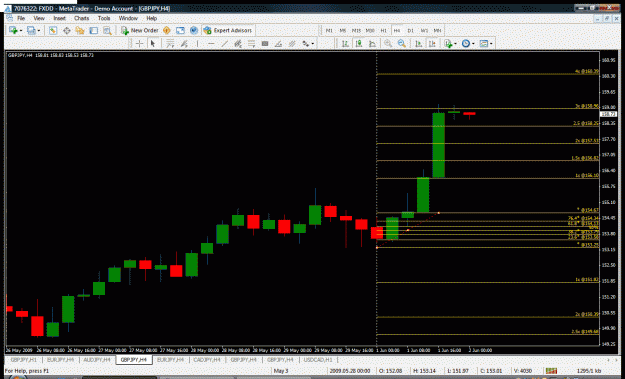
Task: Open the Indicators list icon
Action: point(448,43)
